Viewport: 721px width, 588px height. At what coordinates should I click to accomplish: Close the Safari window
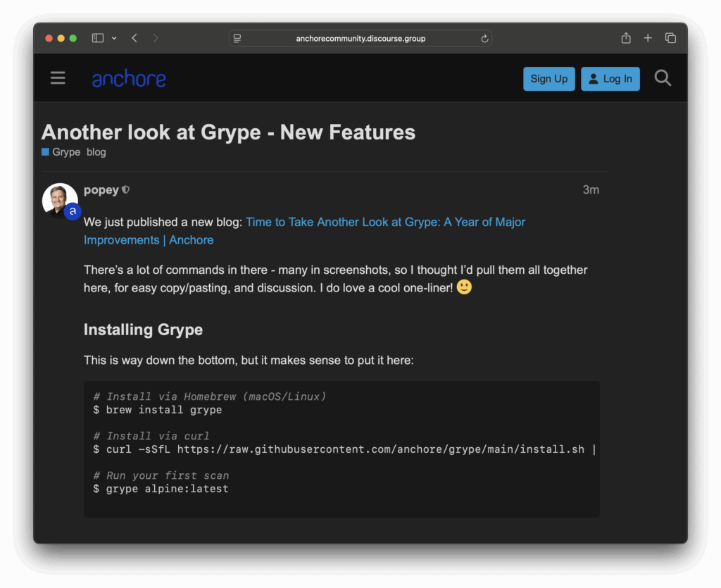pos(49,38)
